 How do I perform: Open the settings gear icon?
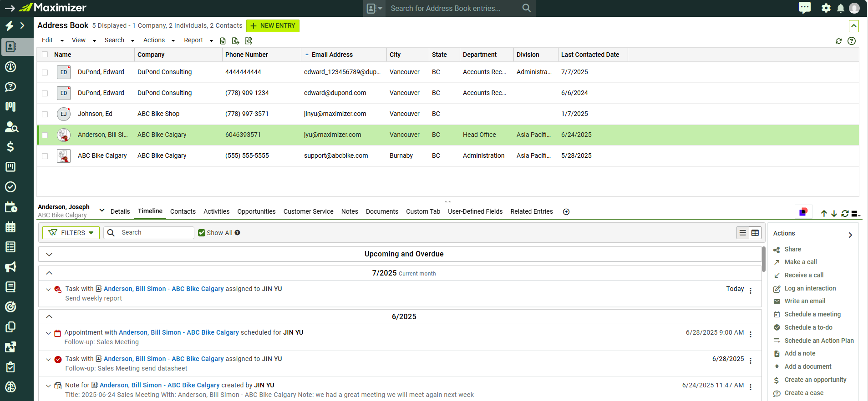826,8
